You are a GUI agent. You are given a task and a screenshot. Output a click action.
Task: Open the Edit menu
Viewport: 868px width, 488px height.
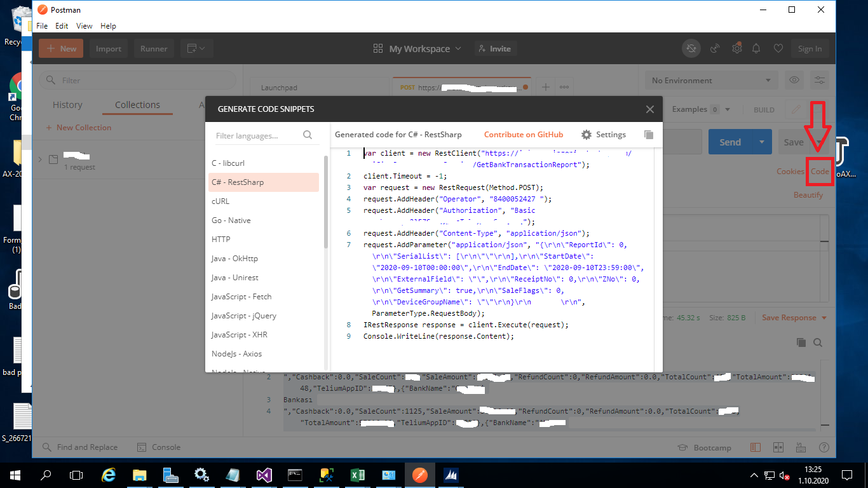coord(62,26)
